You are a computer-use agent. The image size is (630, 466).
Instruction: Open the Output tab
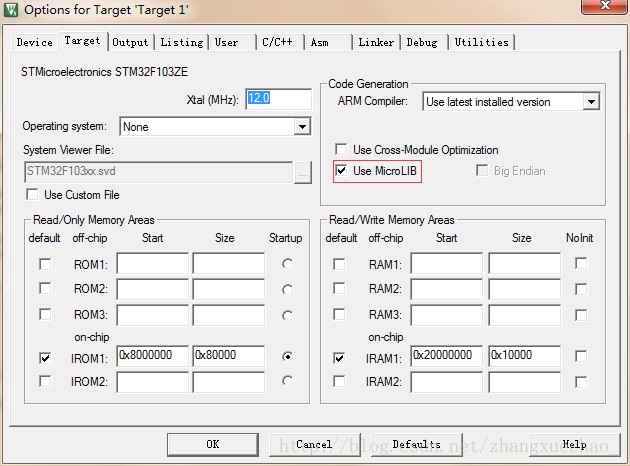130,42
